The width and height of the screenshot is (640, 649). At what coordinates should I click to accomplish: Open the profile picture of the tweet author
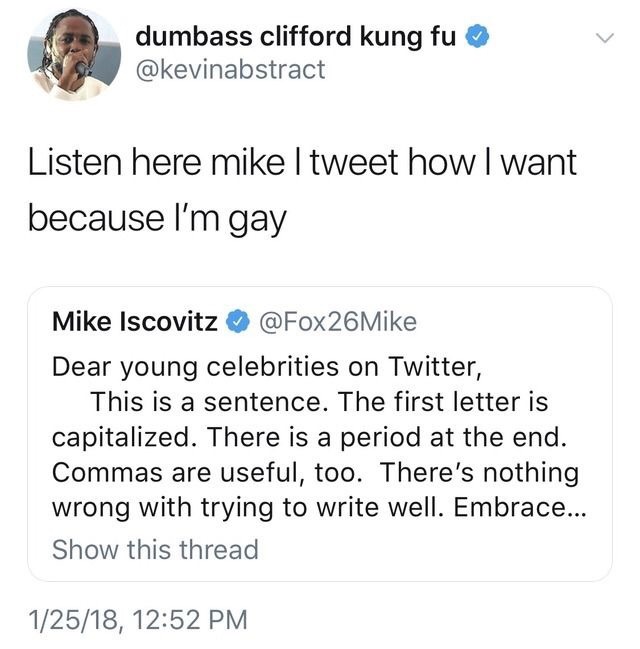point(74,55)
